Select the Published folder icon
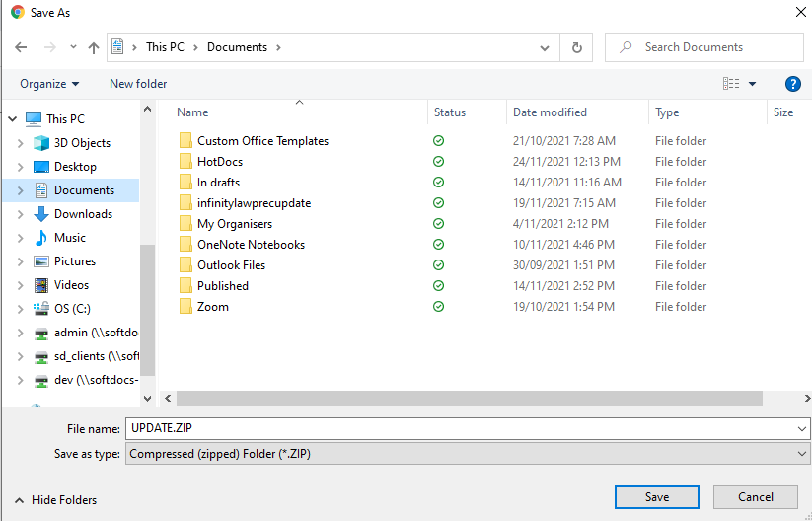The image size is (812, 521). pos(185,286)
